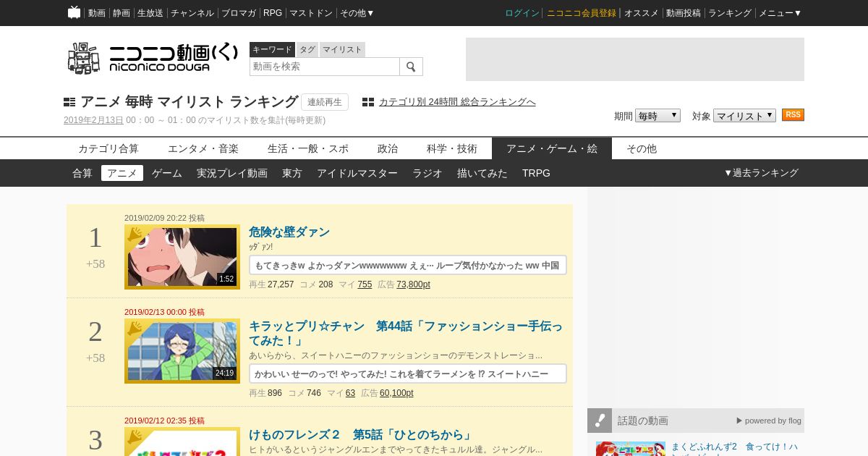Viewport: 868px width, 456px height.
Task: Open キラッとプリ☆チャン 第44話 thumbnail
Action: (x=182, y=351)
